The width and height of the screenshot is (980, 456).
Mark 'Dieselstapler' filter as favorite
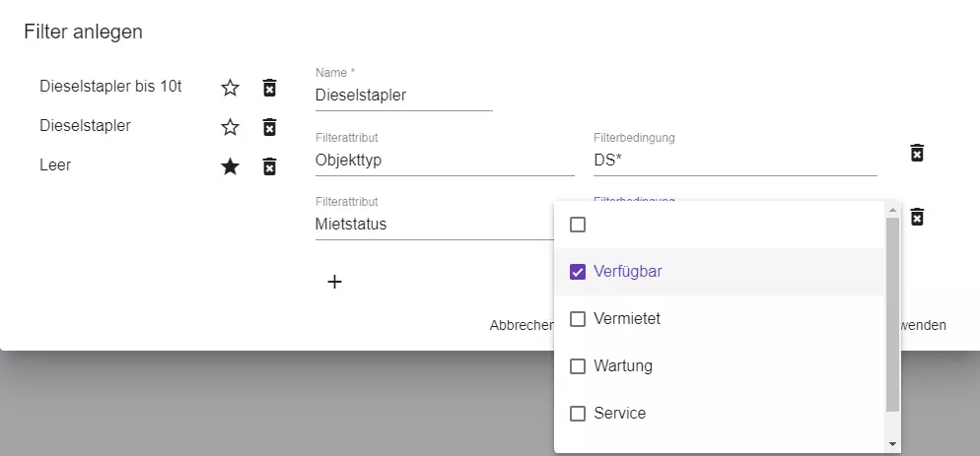[x=230, y=127]
